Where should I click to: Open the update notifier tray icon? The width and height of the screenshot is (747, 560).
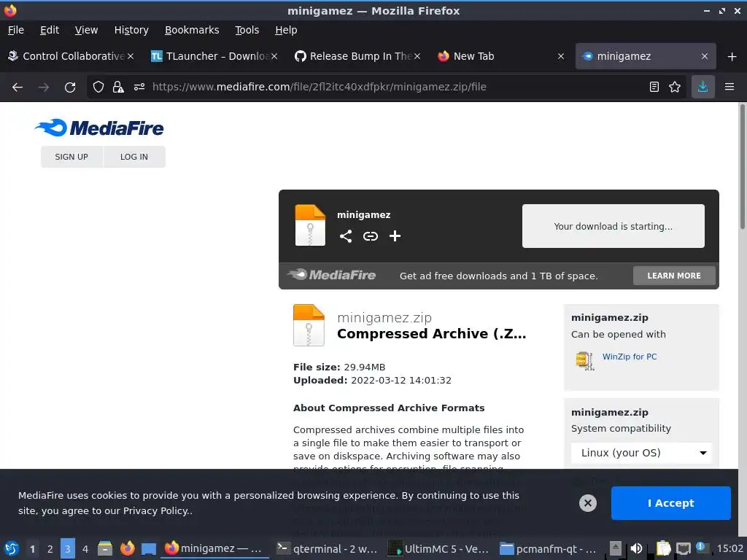coord(701,548)
